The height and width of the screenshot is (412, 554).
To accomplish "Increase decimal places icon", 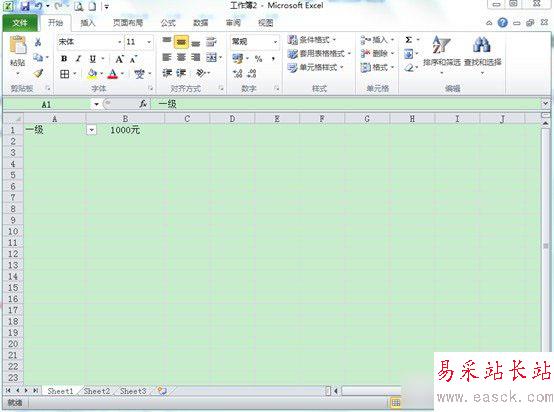I will [x=237, y=73].
